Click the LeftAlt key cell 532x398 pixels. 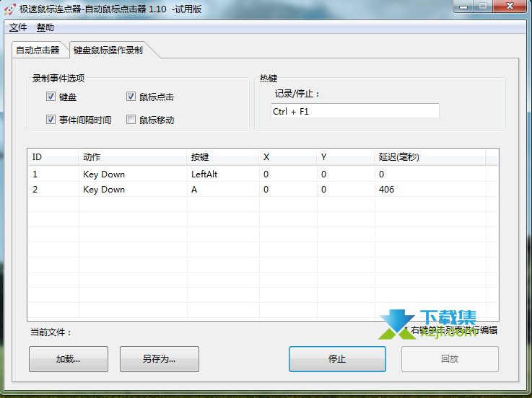click(x=204, y=174)
